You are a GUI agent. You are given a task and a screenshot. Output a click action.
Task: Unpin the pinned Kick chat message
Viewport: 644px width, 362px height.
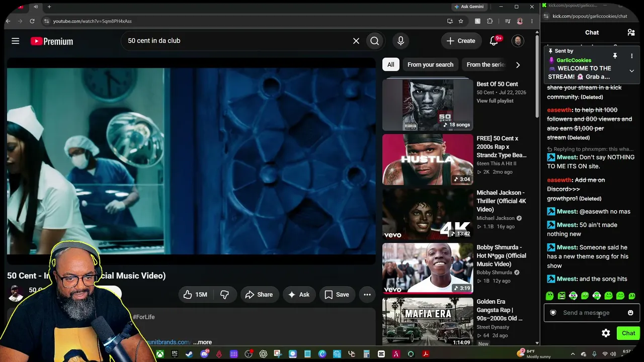[x=615, y=56]
